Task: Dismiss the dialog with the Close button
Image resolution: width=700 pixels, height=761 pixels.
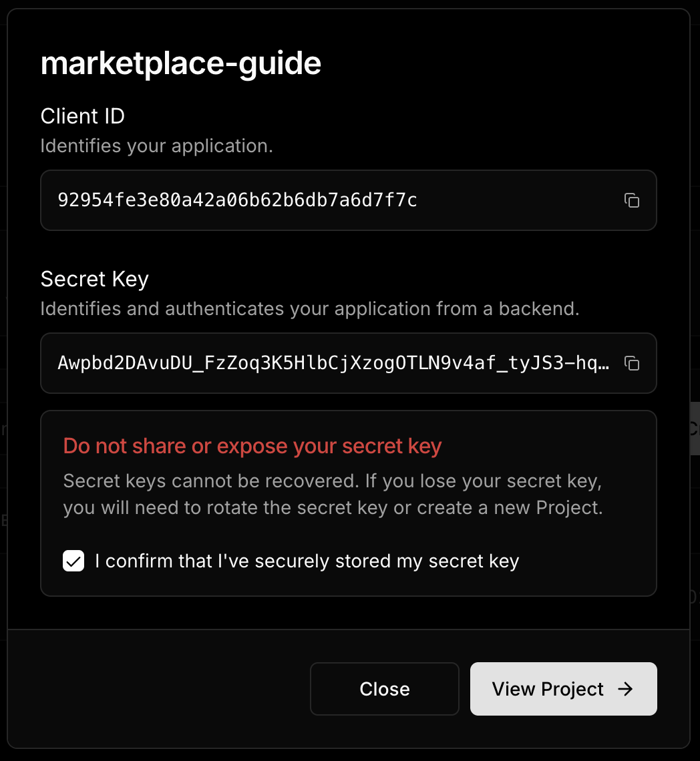Action: 384,688
